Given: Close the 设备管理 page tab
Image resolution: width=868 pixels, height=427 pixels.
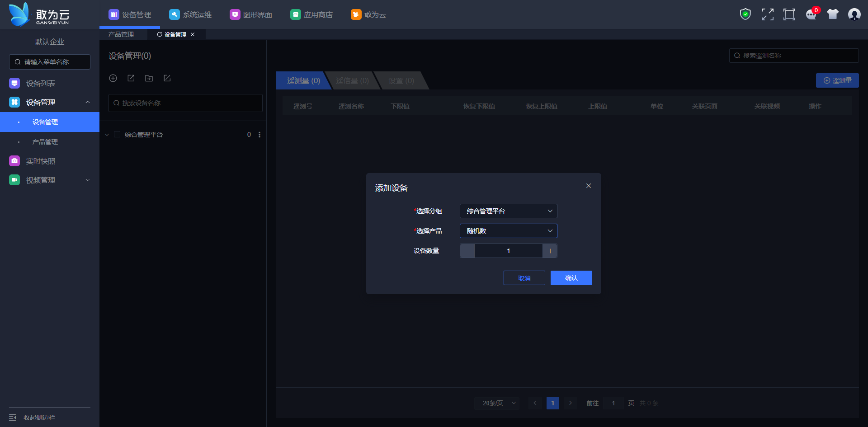Looking at the screenshot, I should click(193, 34).
